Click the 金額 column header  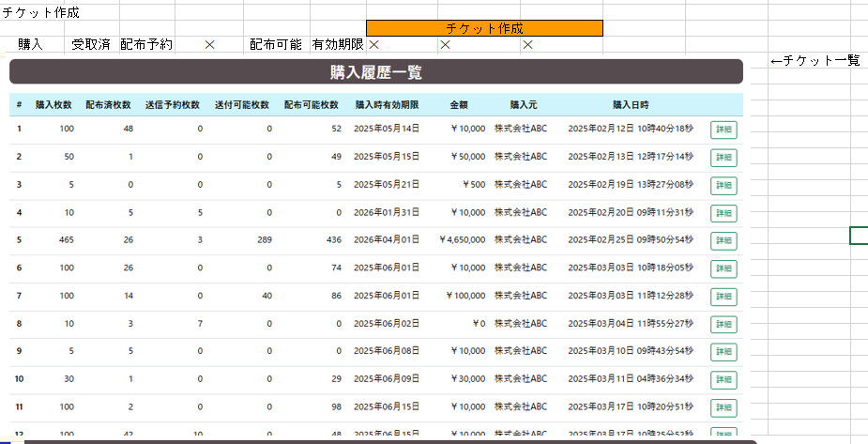click(459, 104)
